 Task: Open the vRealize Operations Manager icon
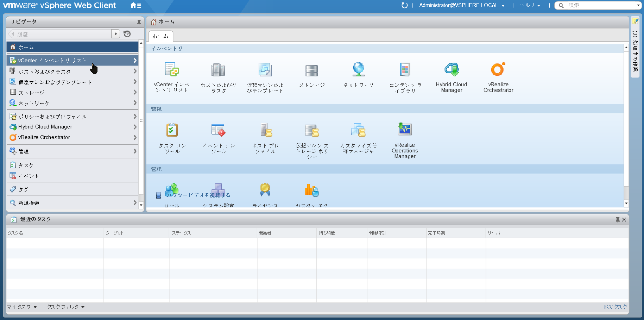[x=405, y=129]
